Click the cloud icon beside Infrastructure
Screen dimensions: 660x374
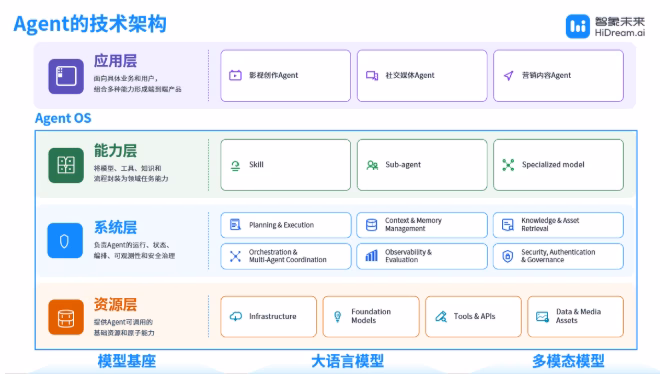[236, 316]
